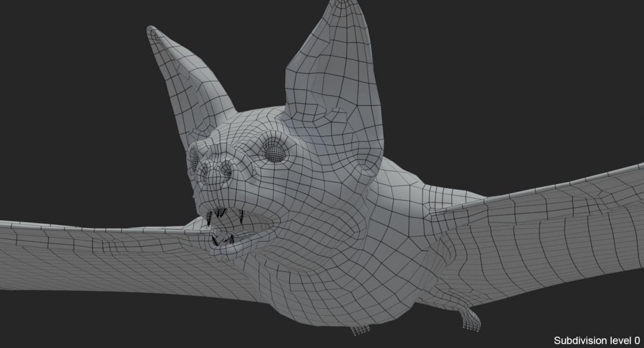The width and height of the screenshot is (644, 348).
Task: Click the tip of the shorter left ear
Action: point(151,30)
